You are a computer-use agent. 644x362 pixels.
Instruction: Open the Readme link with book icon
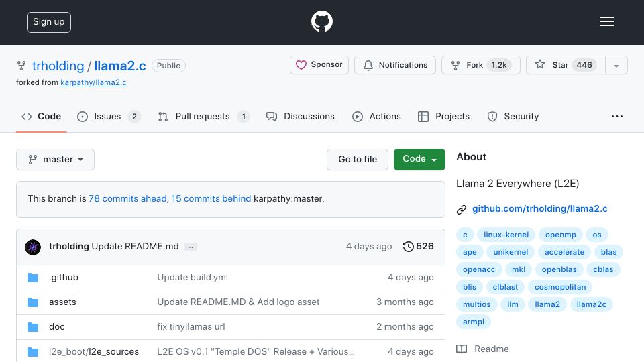tap(482, 349)
